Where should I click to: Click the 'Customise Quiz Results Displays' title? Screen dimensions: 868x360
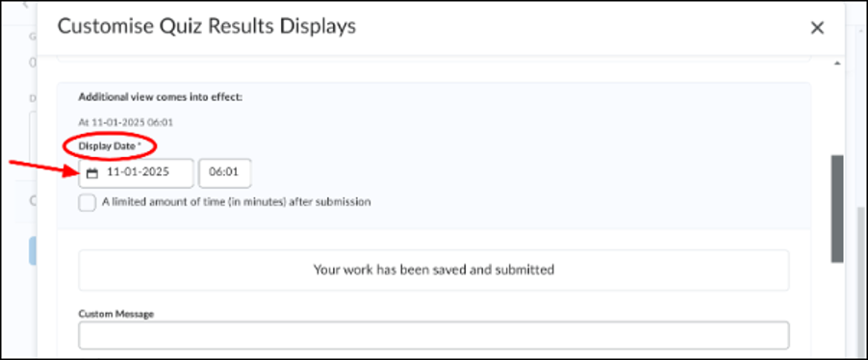[x=207, y=26]
